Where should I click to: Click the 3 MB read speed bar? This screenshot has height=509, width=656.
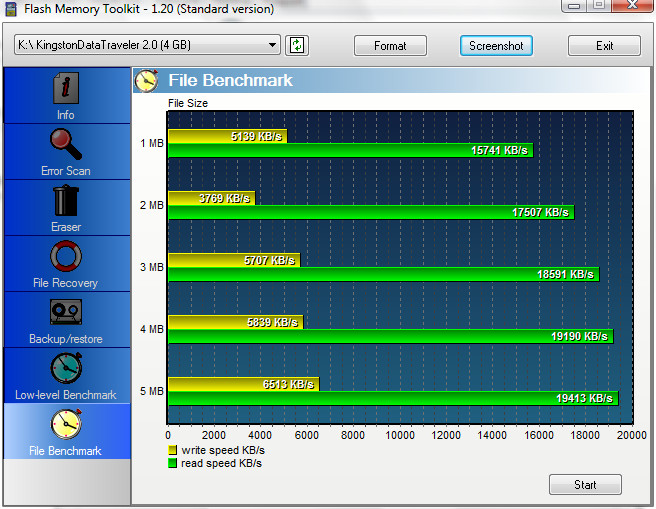[x=382, y=274]
